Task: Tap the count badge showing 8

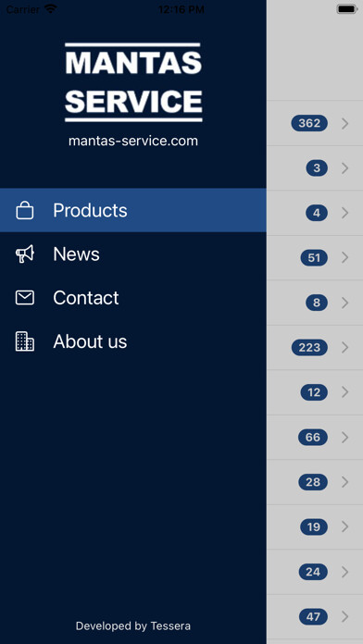Action: (x=317, y=303)
